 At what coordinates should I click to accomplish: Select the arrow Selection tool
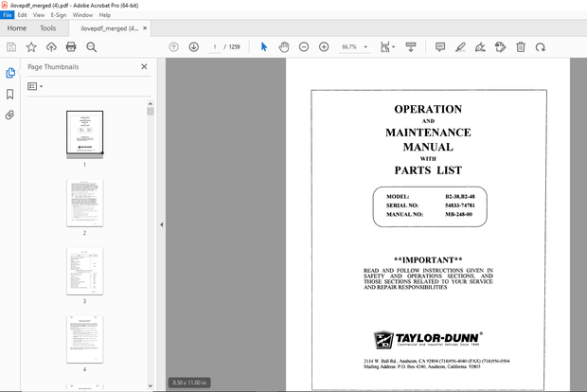pos(264,47)
